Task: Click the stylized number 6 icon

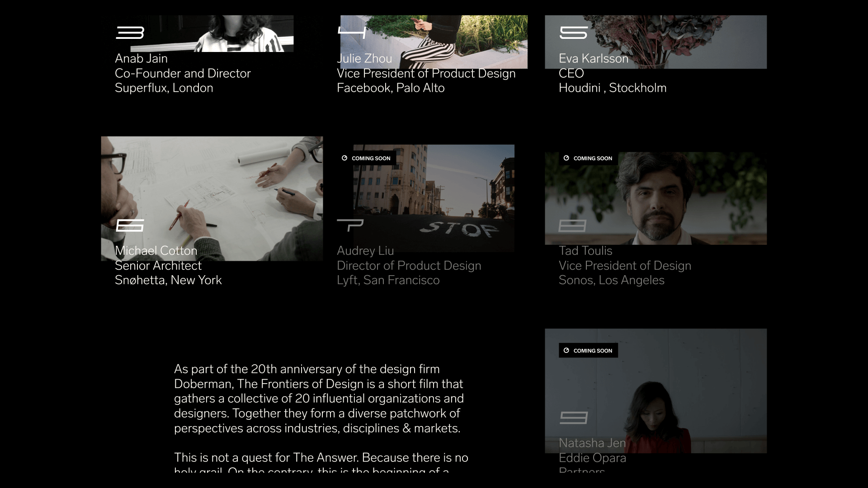Action: 130,225
